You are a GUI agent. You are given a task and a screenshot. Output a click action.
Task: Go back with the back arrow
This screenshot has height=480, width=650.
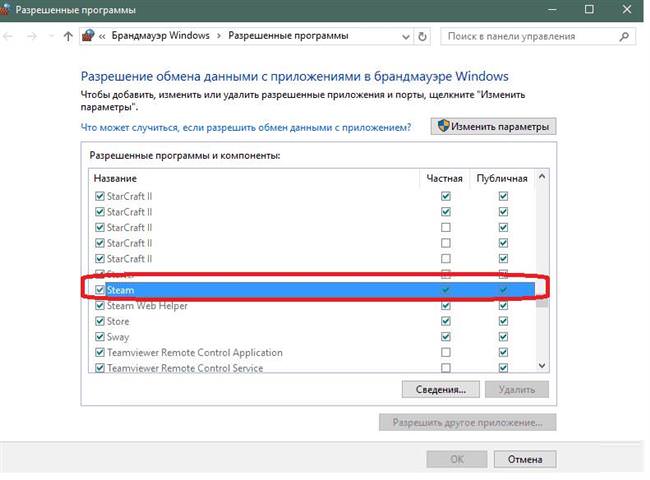click(7, 36)
